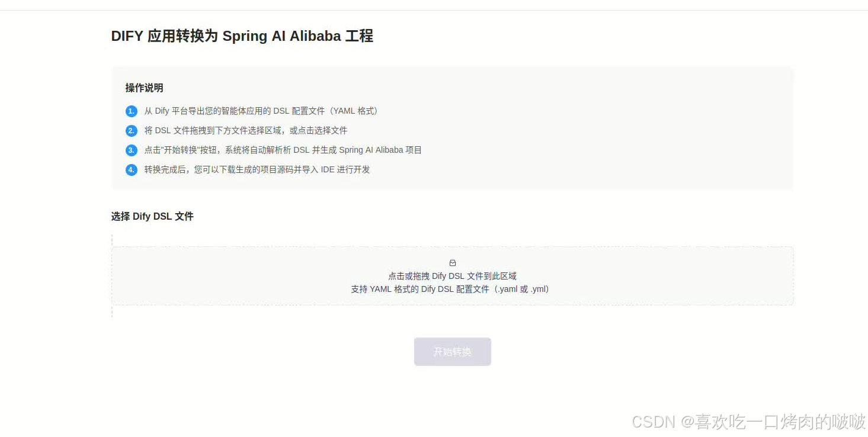Click the 开始转换 conversion button

[452, 351]
